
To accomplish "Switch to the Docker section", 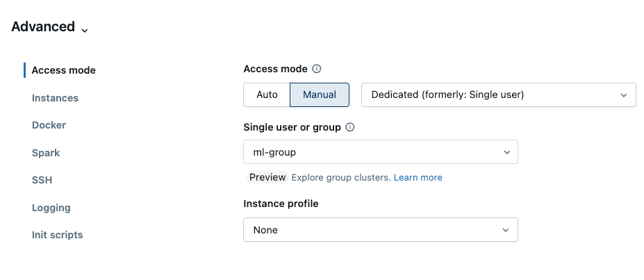I will (49, 125).
